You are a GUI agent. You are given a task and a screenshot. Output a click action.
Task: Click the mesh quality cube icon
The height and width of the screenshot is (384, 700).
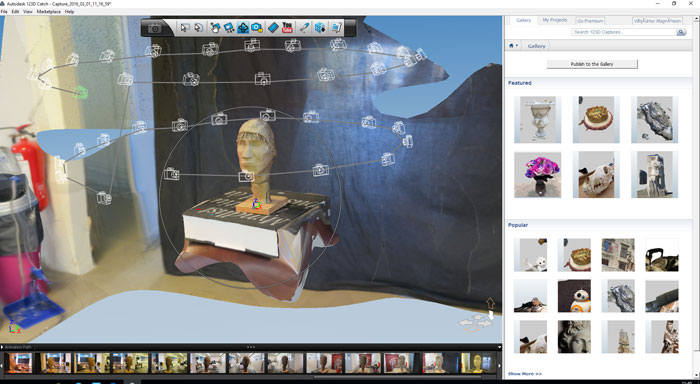coord(320,28)
